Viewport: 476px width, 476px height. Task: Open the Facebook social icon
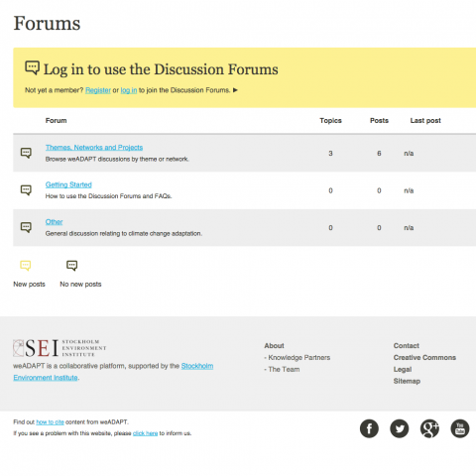(369, 428)
